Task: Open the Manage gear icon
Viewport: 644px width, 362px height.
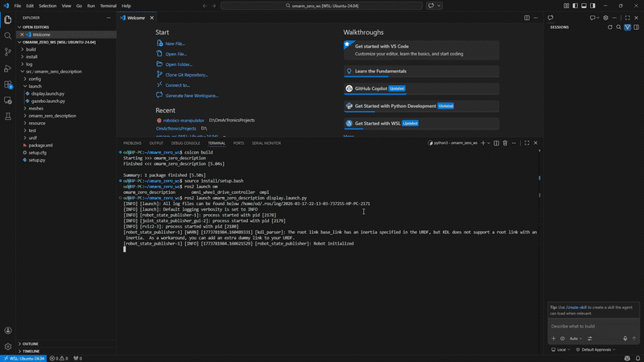Action: (x=8, y=347)
